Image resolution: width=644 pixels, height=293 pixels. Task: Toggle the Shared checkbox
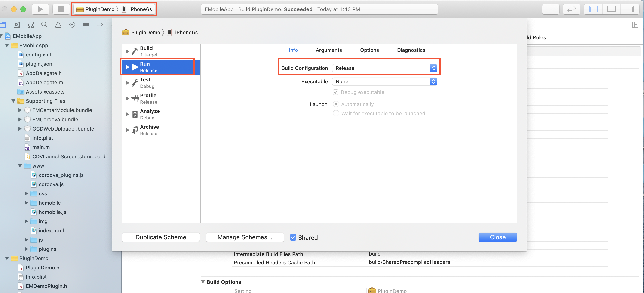(x=293, y=237)
